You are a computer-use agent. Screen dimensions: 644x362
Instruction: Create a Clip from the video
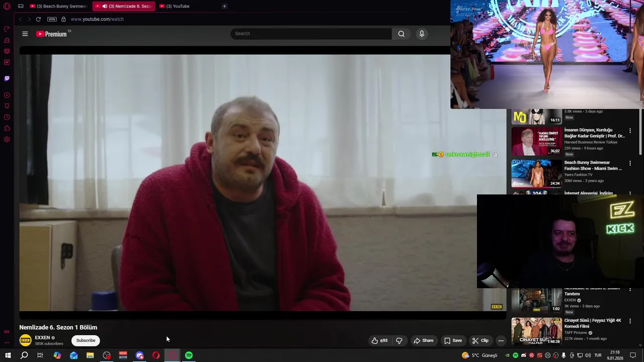[x=480, y=340]
